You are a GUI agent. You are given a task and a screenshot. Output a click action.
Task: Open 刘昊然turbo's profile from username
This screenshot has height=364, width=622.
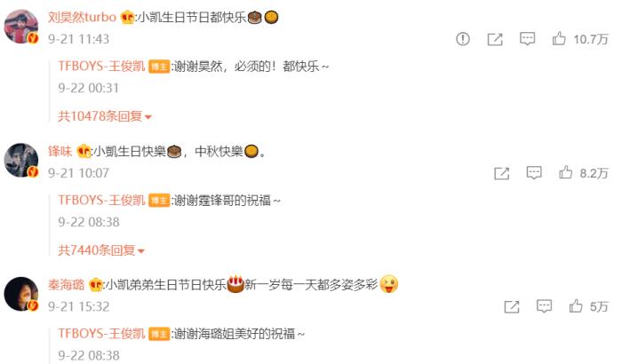point(82,17)
